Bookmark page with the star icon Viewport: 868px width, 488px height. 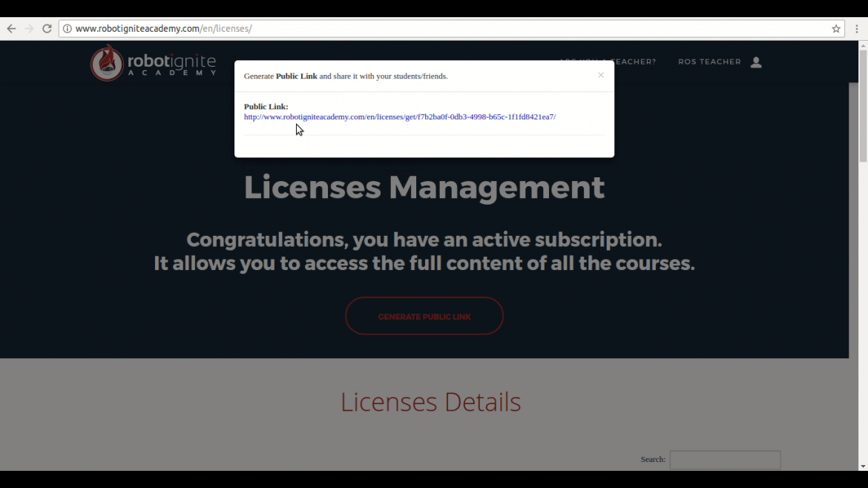tap(836, 29)
